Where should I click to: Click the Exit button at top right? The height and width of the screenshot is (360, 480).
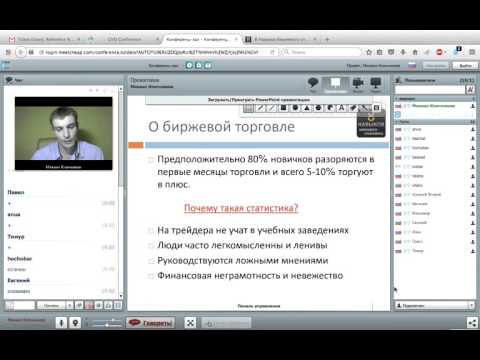[465, 66]
